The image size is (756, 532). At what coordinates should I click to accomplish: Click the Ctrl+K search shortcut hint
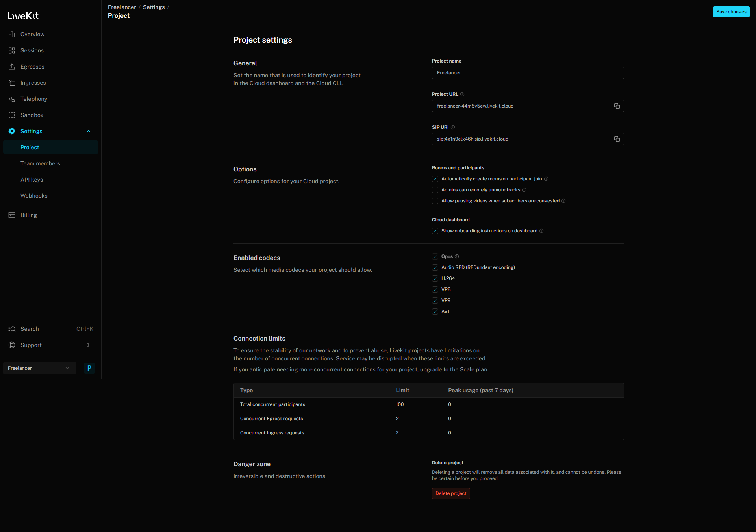pos(85,329)
